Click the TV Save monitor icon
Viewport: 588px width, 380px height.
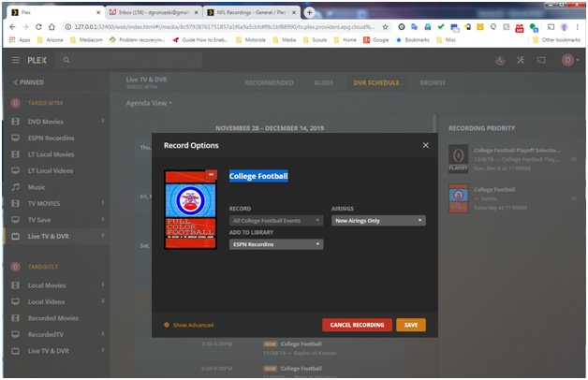pyautogui.click(x=15, y=220)
